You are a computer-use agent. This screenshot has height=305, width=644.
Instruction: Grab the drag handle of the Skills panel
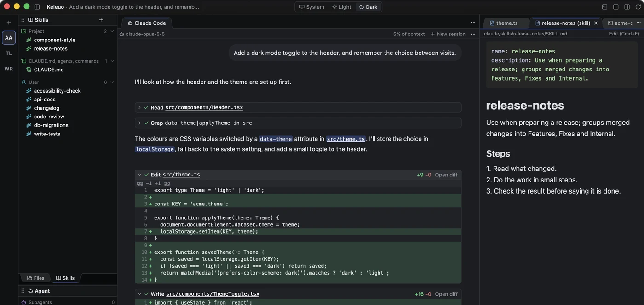click(x=23, y=20)
